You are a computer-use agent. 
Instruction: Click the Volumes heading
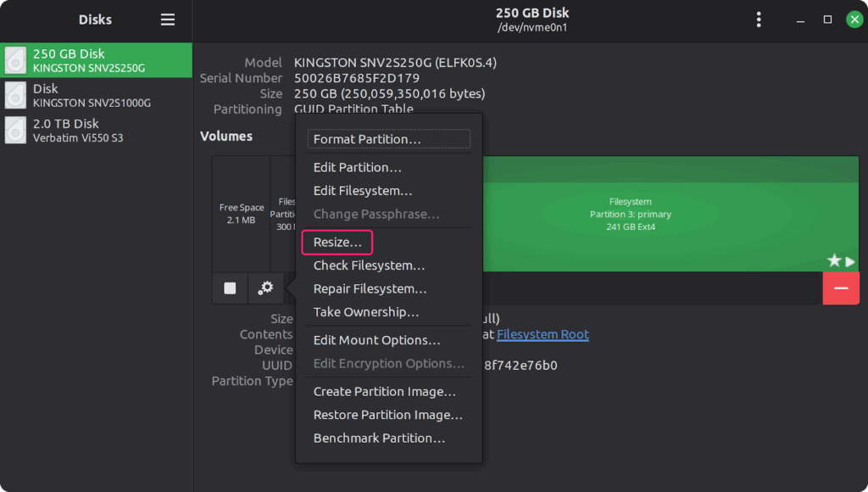coord(225,136)
